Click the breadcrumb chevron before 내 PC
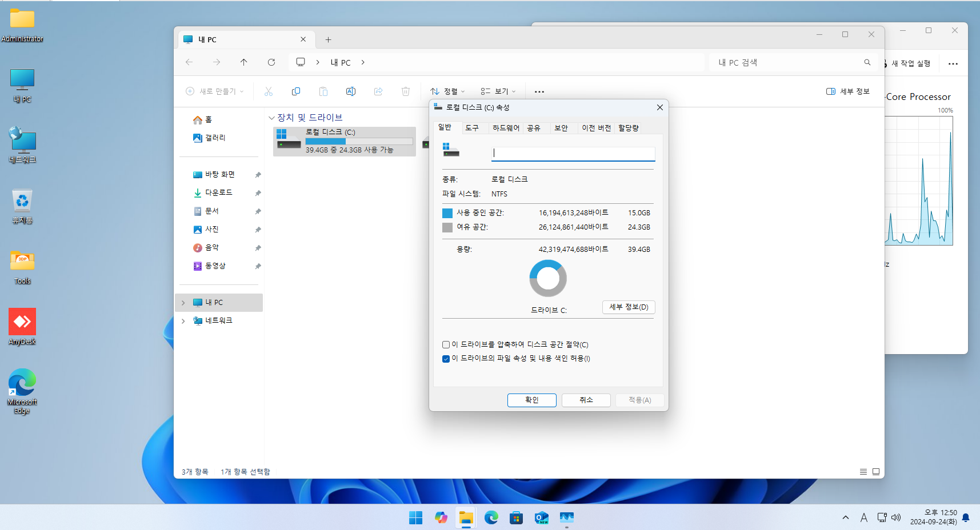Screen dimensions: 980x530 pyautogui.click(x=318, y=62)
